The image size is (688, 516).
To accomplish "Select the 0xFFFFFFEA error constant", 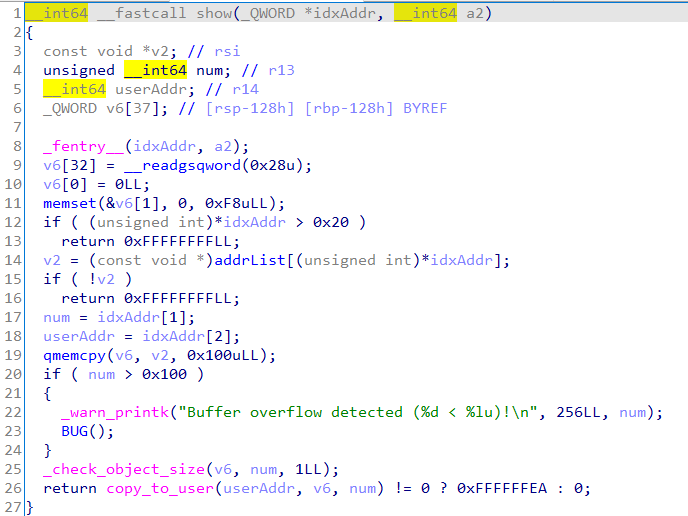I will coord(502,488).
